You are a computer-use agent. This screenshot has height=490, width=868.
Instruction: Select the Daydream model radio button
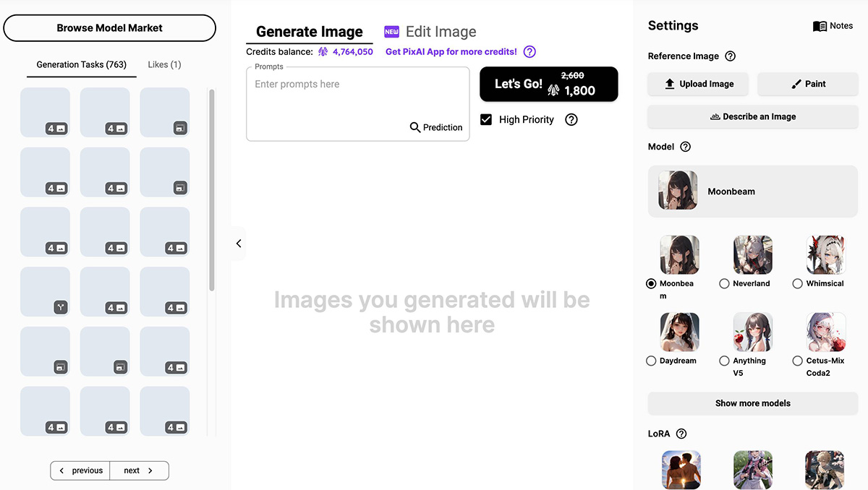pos(651,361)
